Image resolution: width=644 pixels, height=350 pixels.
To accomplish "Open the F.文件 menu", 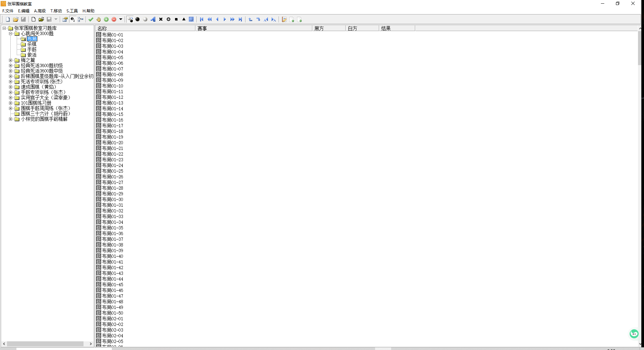I will [8, 11].
